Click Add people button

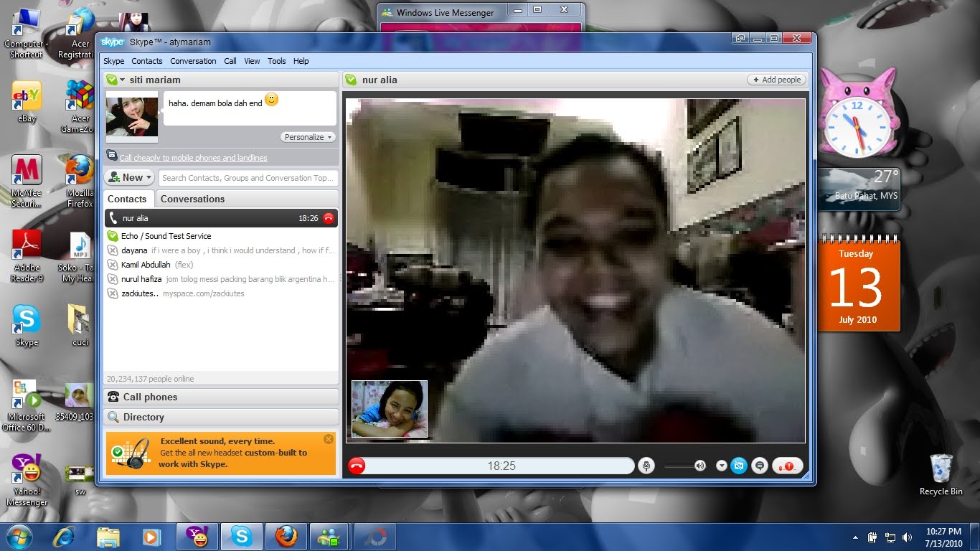coord(777,80)
